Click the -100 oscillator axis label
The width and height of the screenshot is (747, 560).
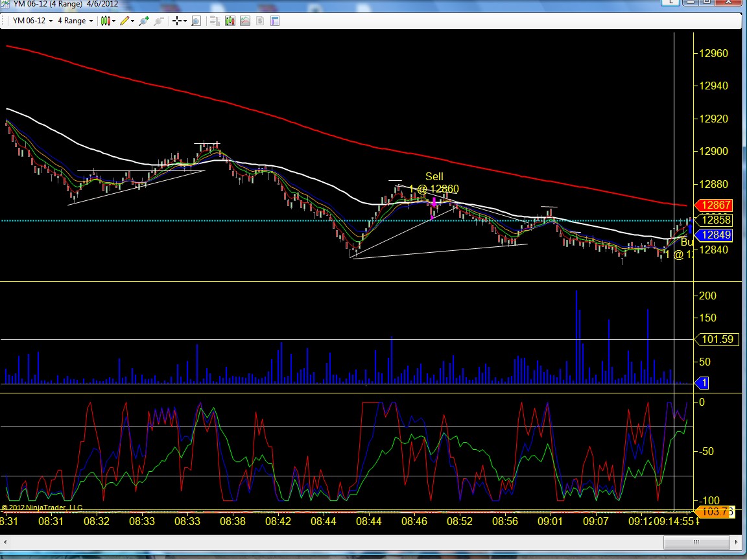point(708,500)
